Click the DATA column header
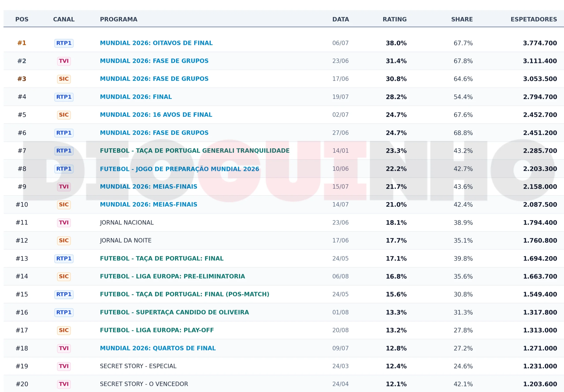This screenshot has width=564, height=392. [340, 19]
